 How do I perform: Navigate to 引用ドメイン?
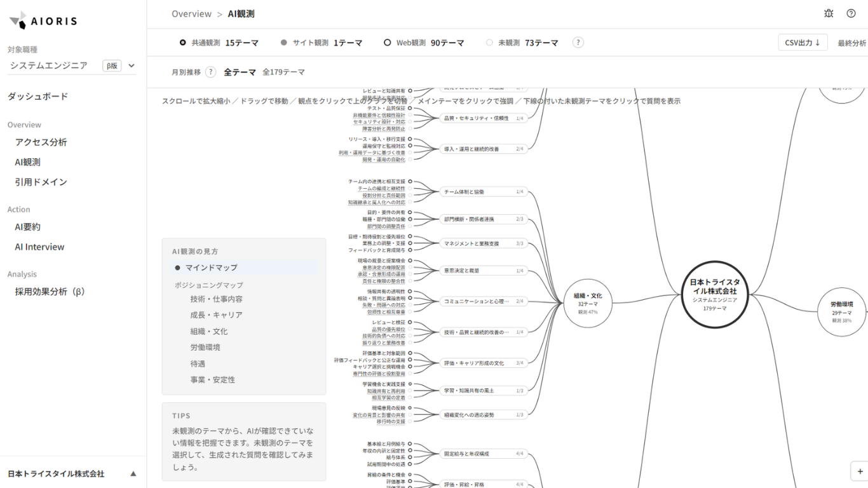click(41, 182)
